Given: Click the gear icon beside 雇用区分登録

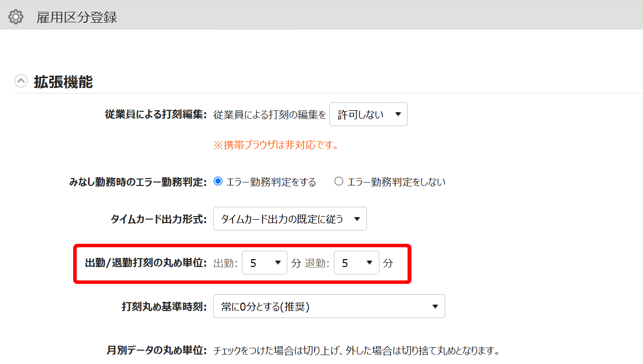Looking at the screenshot, I should [x=16, y=17].
